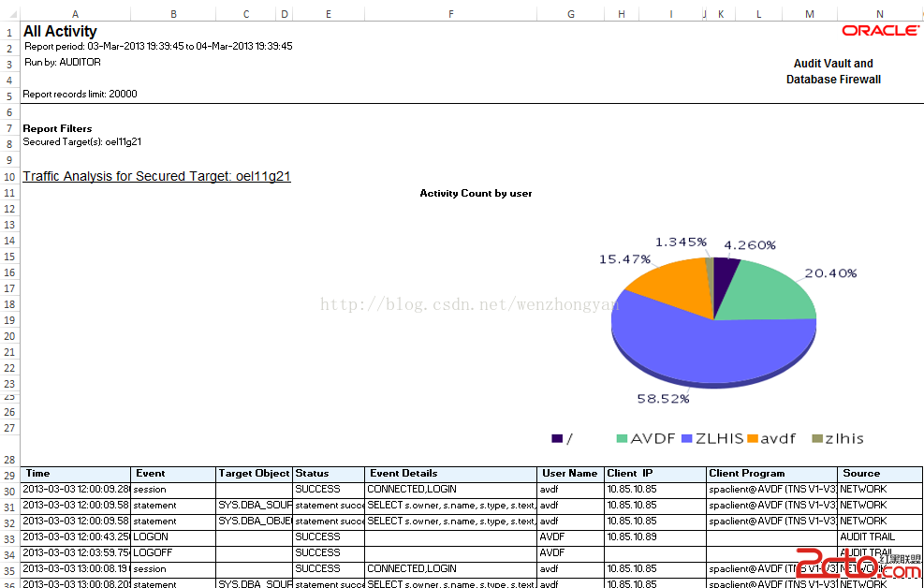Click 'LOGON' event cell in row 33
The image size is (924, 588).
pos(173,537)
